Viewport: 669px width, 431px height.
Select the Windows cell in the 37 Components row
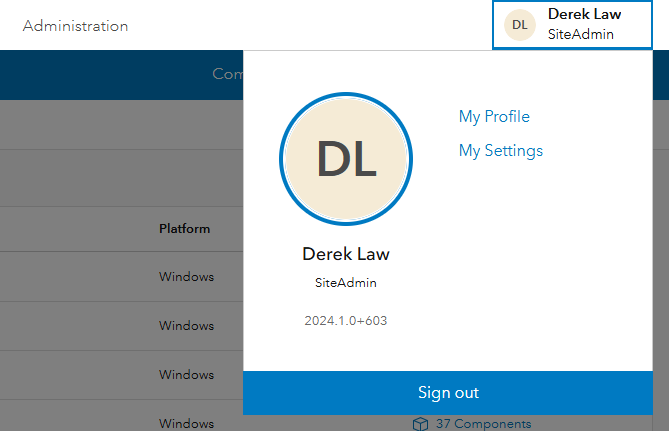186,423
